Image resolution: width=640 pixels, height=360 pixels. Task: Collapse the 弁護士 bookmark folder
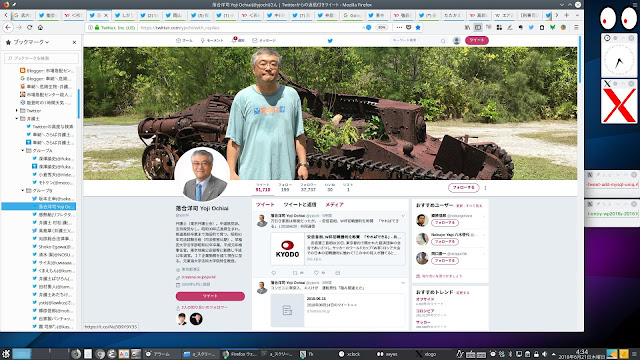17,118
